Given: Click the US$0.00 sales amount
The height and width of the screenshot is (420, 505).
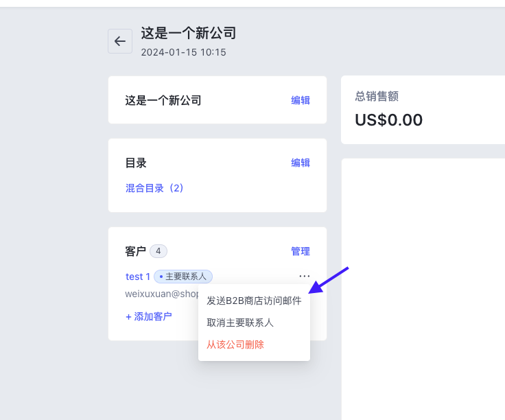Looking at the screenshot, I should (389, 120).
